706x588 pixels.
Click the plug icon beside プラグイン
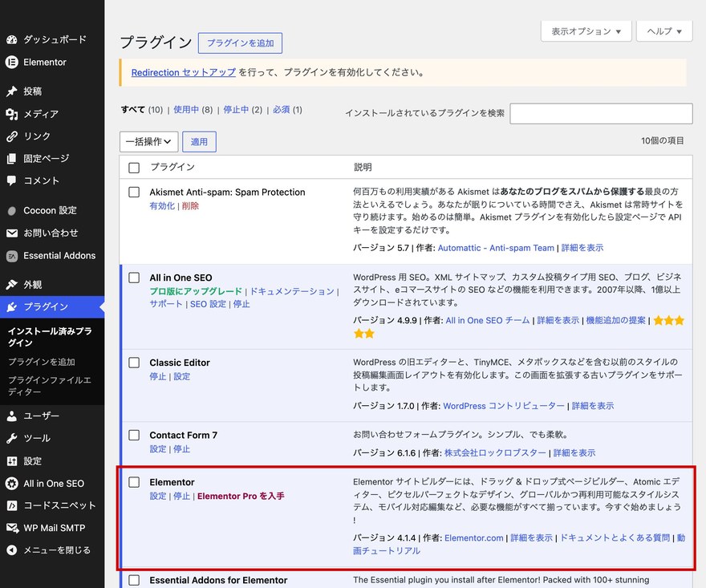pyautogui.click(x=12, y=306)
